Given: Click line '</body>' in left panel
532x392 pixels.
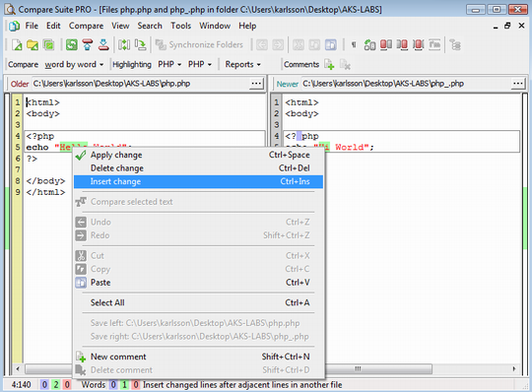Looking at the screenshot, I should (x=45, y=181).
